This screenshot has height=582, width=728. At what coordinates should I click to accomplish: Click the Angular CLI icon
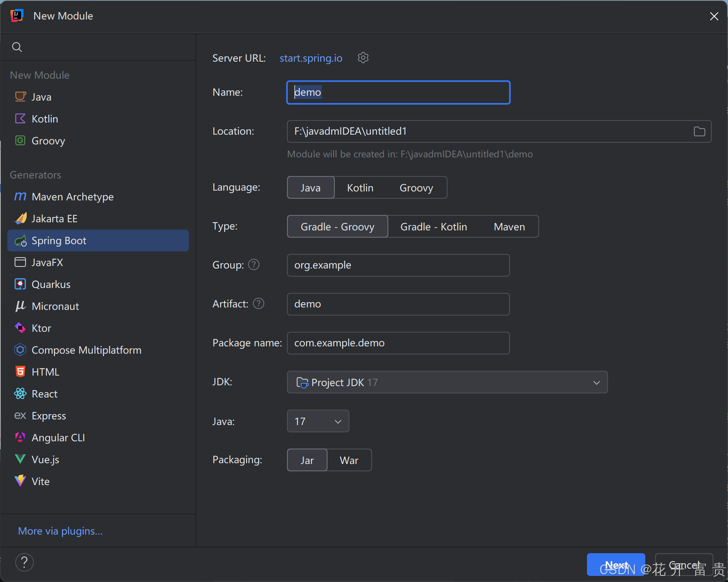(20, 437)
